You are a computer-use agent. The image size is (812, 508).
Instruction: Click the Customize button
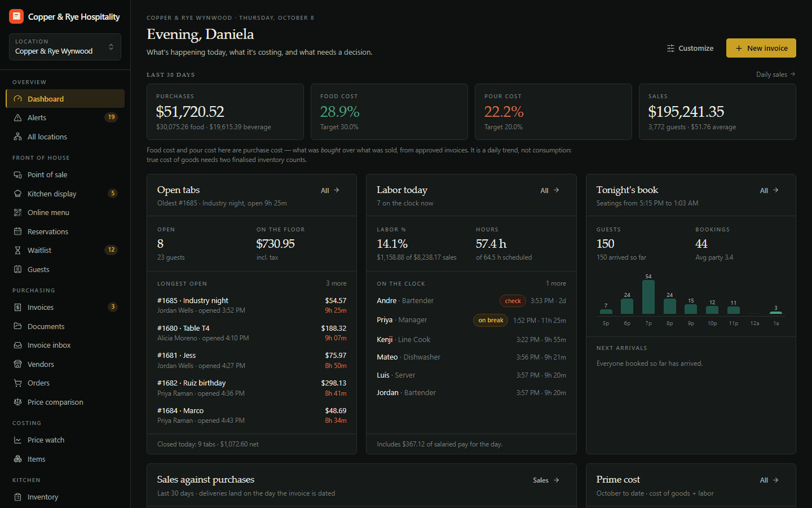pyautogui.click(x=690, y=48)
